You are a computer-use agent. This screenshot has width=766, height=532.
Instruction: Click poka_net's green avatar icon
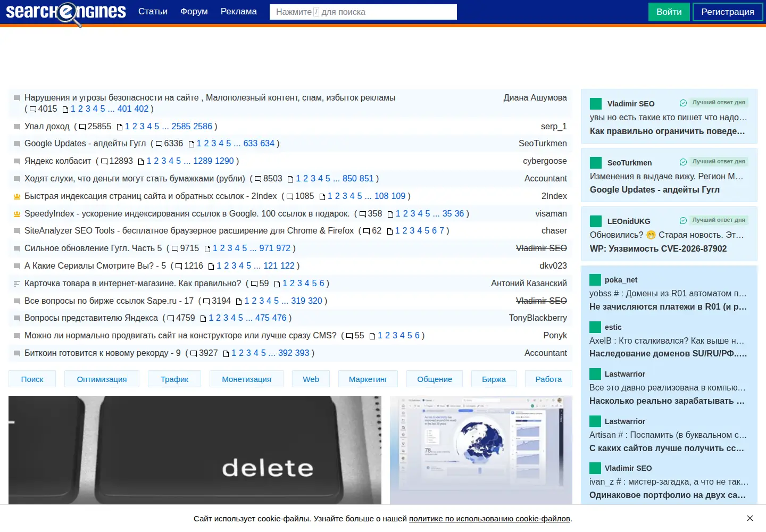[595, 280]
